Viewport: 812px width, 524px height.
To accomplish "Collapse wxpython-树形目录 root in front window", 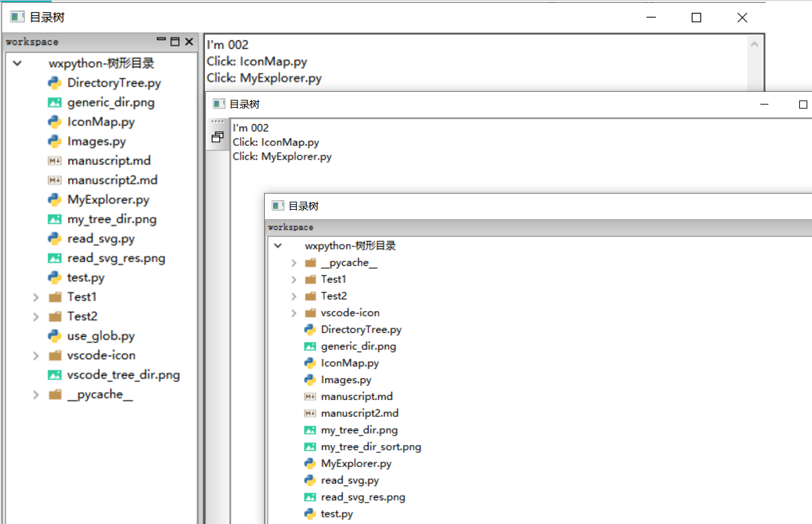I will [278, 246].
